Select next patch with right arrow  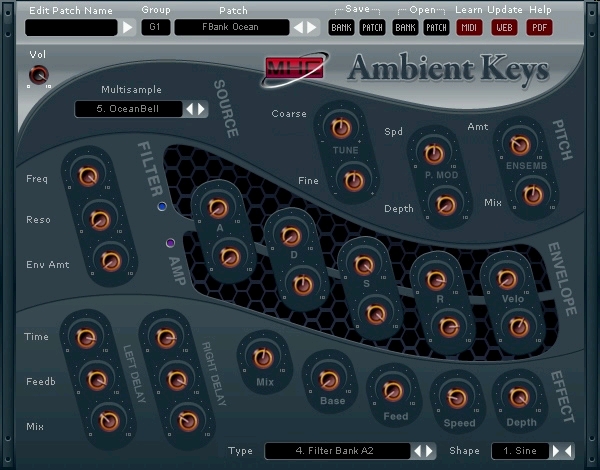click(311, 27)
